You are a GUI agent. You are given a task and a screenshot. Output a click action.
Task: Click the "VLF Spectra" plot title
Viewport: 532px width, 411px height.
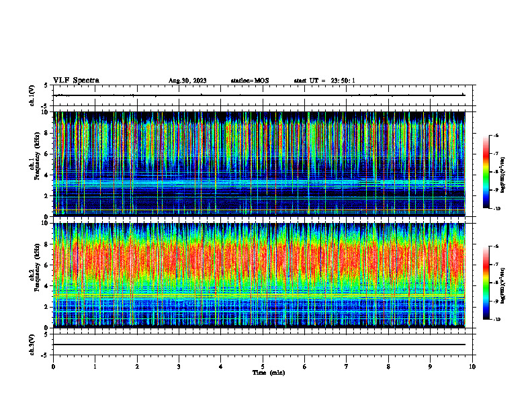(x=76, y=81)
